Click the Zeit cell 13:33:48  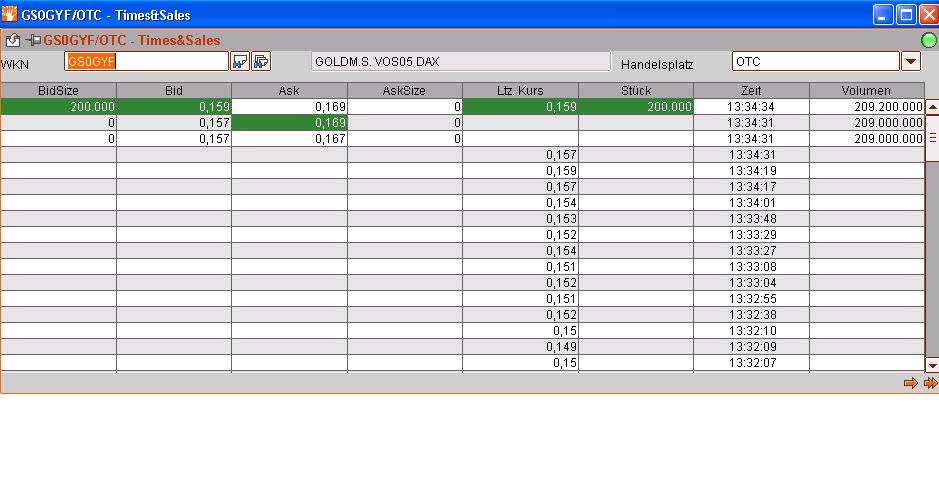[x=752, y=218]
